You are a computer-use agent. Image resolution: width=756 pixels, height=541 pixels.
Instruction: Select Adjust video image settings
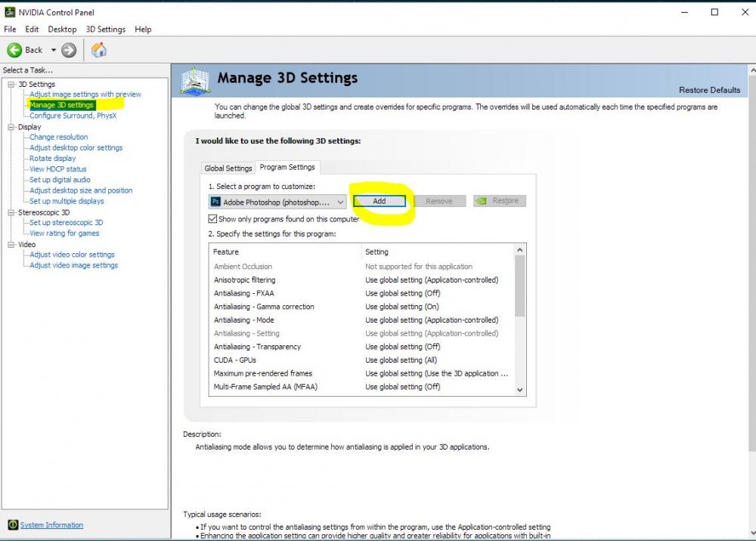pos(74,265)
